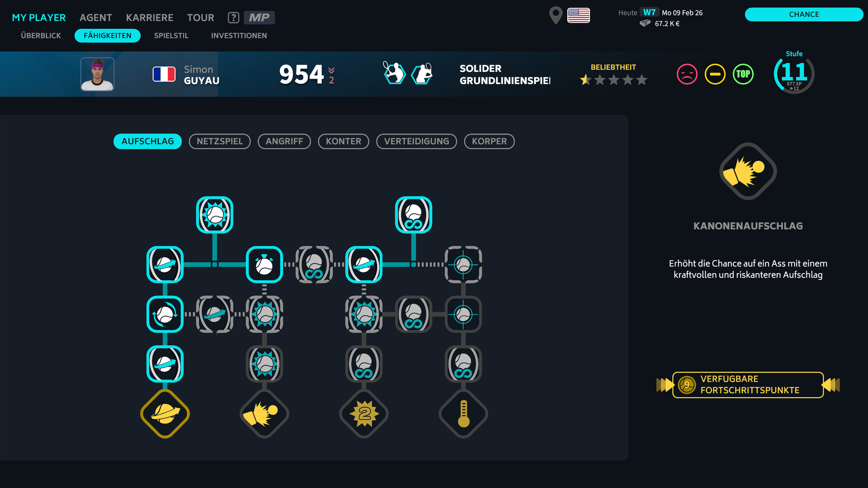Screen dimensions: 868x488
Task: Click the stopwatch ball skill node
Action: click(x=264, y=265)
